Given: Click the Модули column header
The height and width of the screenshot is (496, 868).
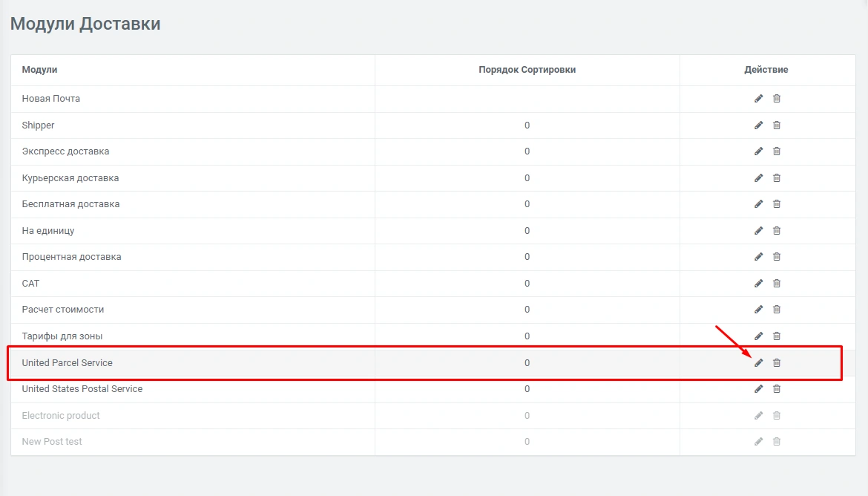Looking at the screenshot, I should coord(39,70).
